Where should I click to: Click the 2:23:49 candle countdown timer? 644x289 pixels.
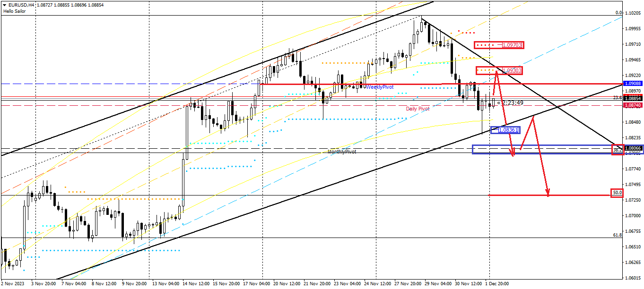513,102
